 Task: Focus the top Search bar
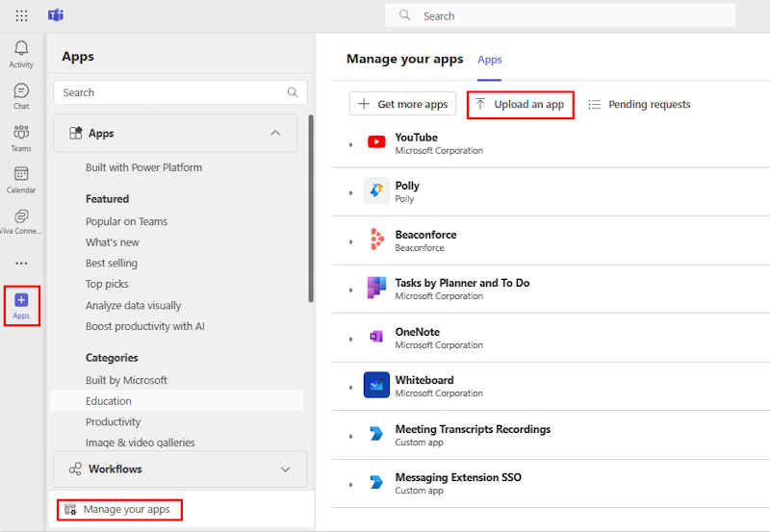tap(560, 15)
